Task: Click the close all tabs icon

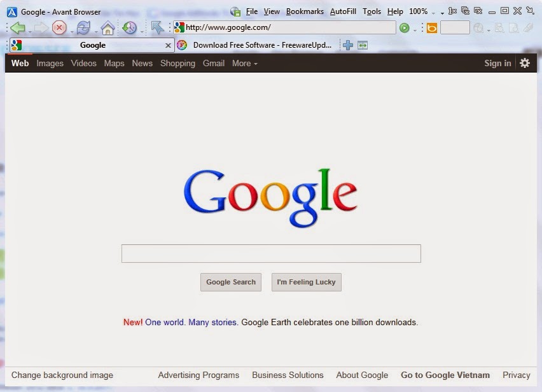Action: tap(465, 11)
